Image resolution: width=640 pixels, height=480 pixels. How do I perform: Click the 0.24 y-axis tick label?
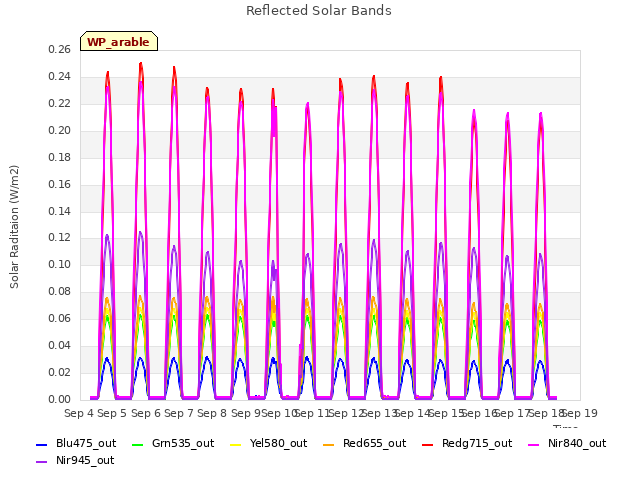[x=59, y=77]
